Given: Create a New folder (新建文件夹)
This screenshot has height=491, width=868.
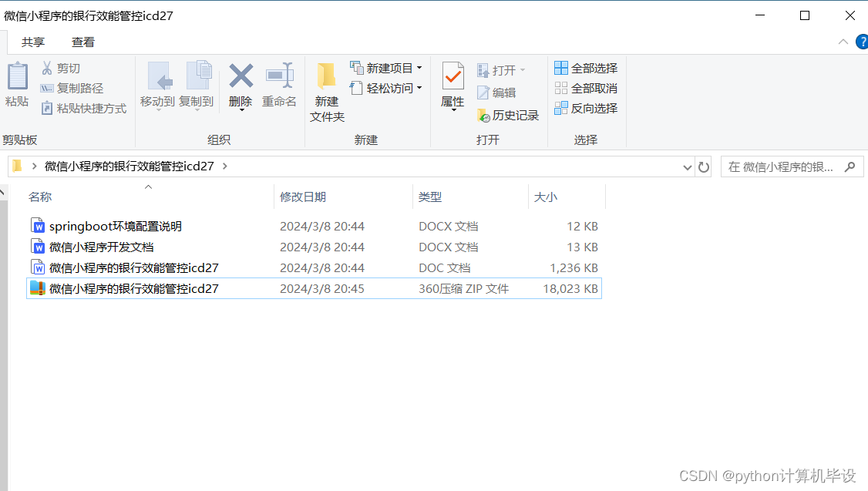Looking at the screenshot, I should tap(327, 92).
